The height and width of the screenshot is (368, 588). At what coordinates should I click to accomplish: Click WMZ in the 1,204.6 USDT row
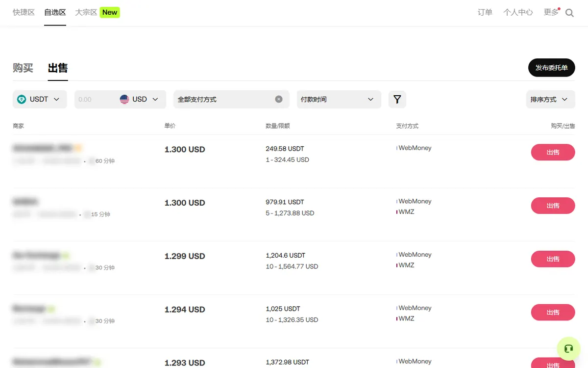tap(406, 265)
